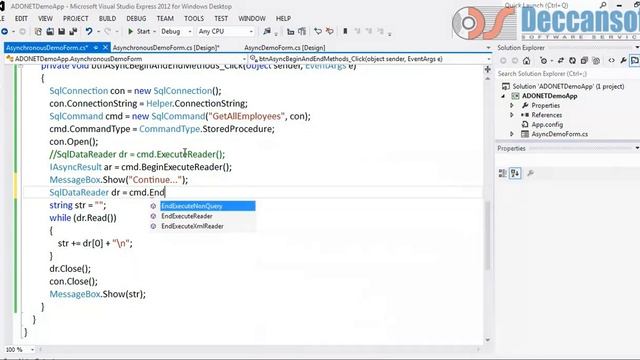
Task: Click the increase indent toolbar icon
Action: [302, 31]
